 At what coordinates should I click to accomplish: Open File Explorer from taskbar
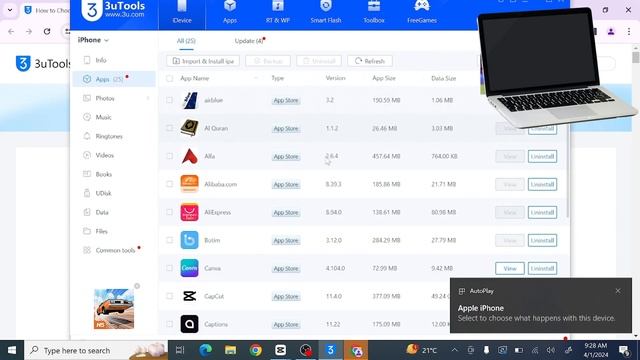click(230, 350)
